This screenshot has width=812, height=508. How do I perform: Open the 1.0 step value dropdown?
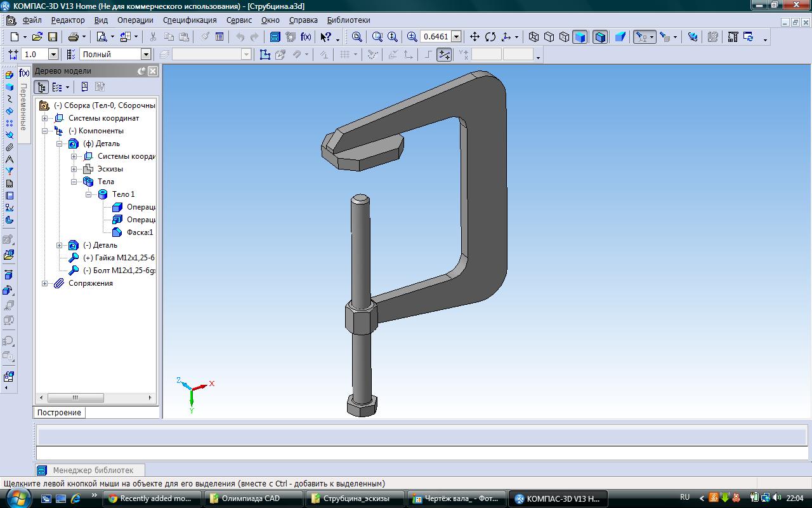pyautogui.click(x=53, y=55)
